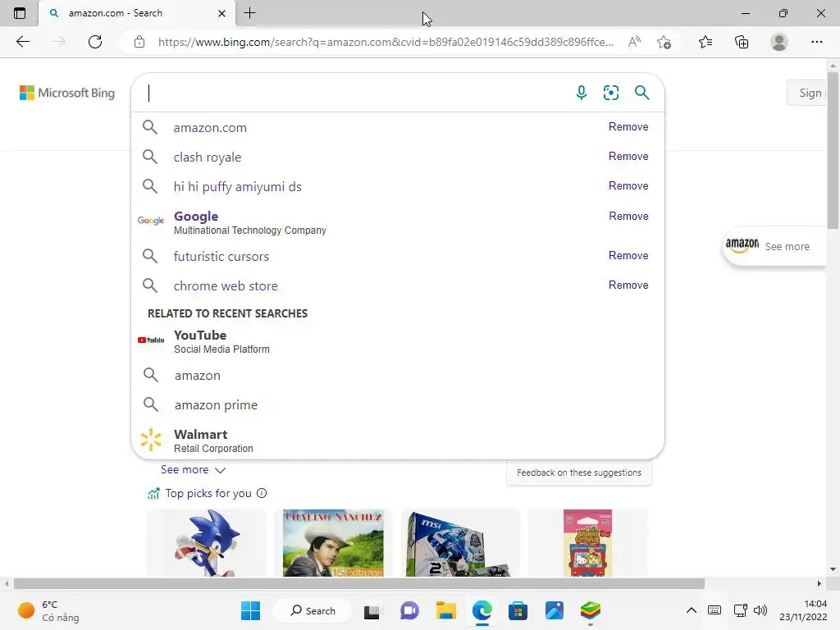
Task: Open the weather widget in taskbar
Action: click(x=48, y=610)
